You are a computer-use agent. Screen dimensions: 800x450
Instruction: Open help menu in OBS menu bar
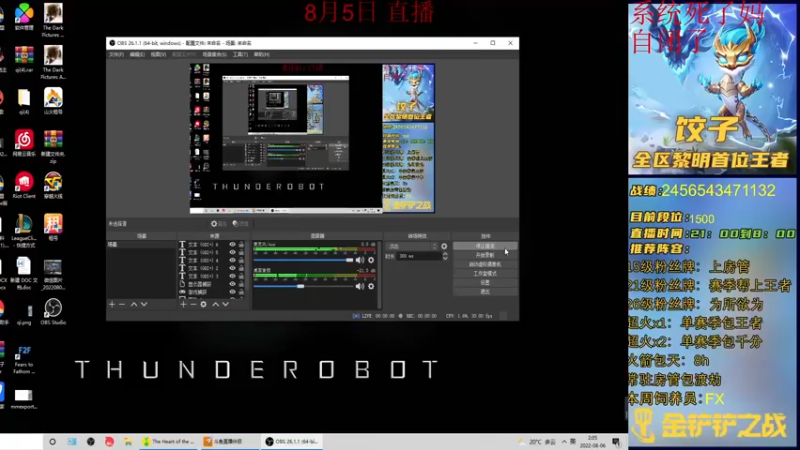point(261,55)
